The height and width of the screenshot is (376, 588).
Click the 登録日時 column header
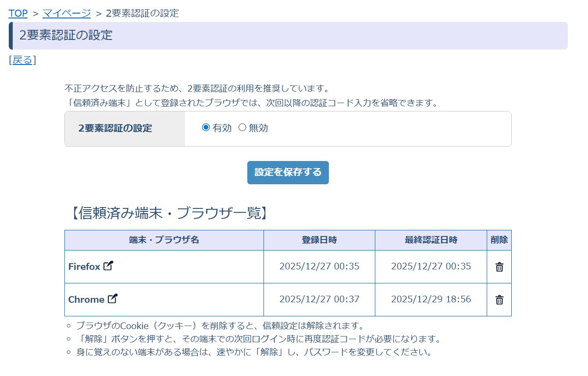click(x=319, y=240)
